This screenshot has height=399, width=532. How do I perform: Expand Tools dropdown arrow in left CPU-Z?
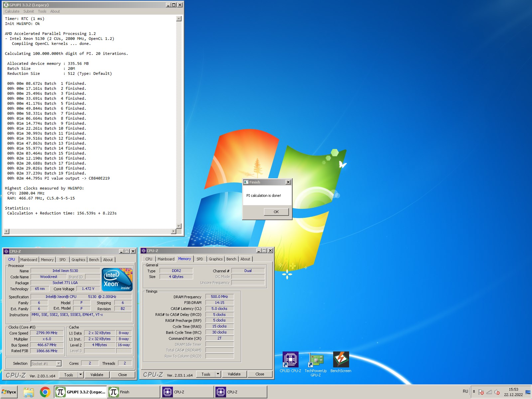(x=80, y=375)
